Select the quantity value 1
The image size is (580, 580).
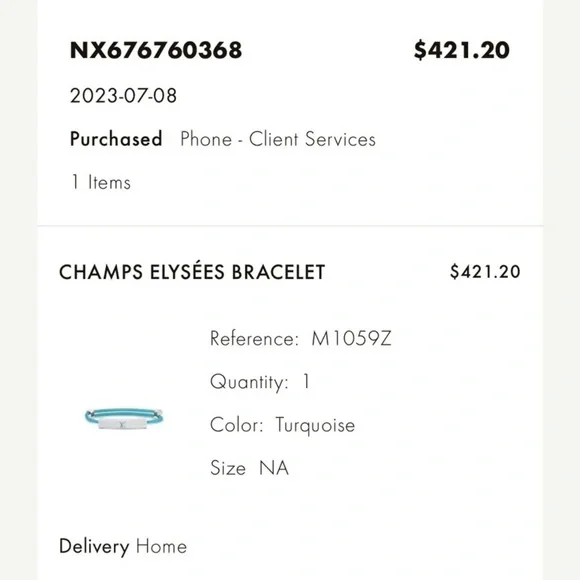pyautogui.click(x=306, y=381)
